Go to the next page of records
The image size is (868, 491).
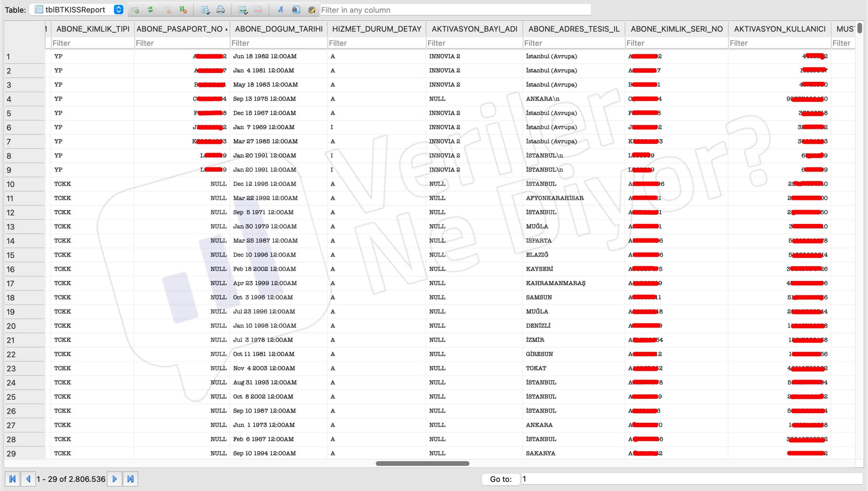coord(115,479)
